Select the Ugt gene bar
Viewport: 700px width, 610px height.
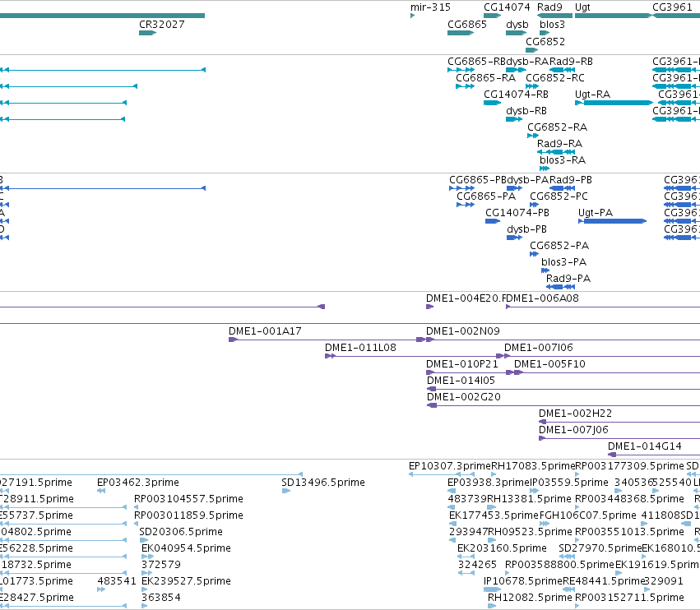613,16
